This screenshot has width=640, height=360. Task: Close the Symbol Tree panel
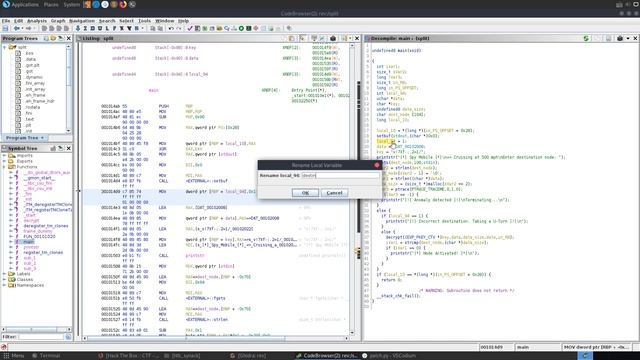tap(69, 149)
